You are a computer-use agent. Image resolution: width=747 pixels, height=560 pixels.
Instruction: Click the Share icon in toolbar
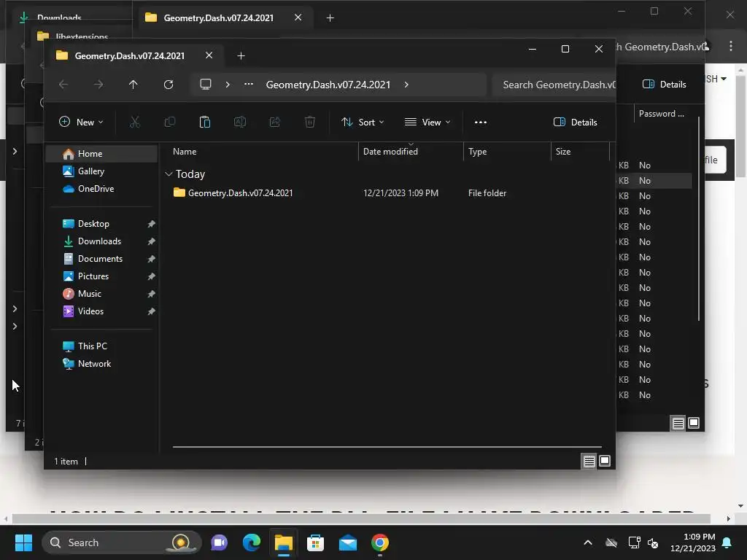pyautogui.click(x=275, y=122)
